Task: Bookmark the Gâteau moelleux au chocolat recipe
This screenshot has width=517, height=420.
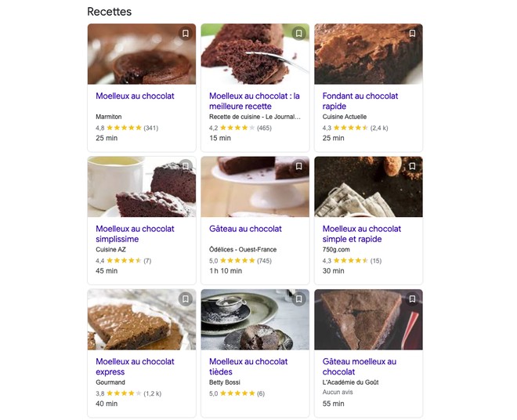Action: 412,299
